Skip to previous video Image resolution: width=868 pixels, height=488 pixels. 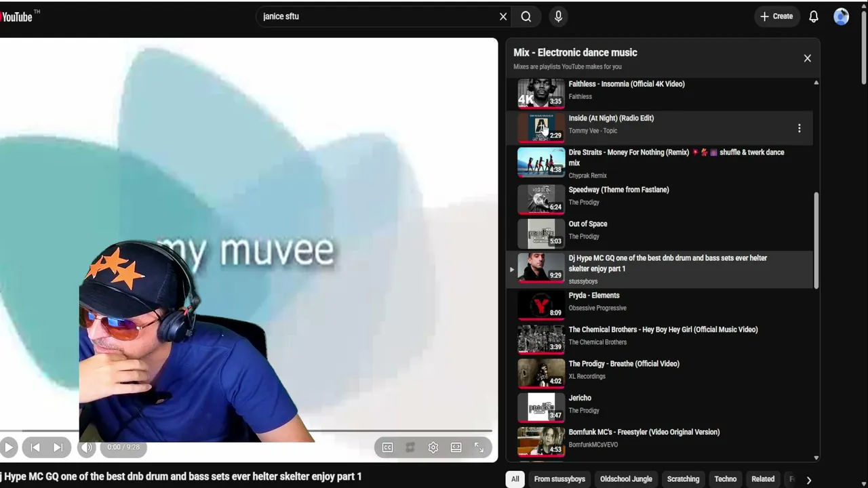pos(35,447)
